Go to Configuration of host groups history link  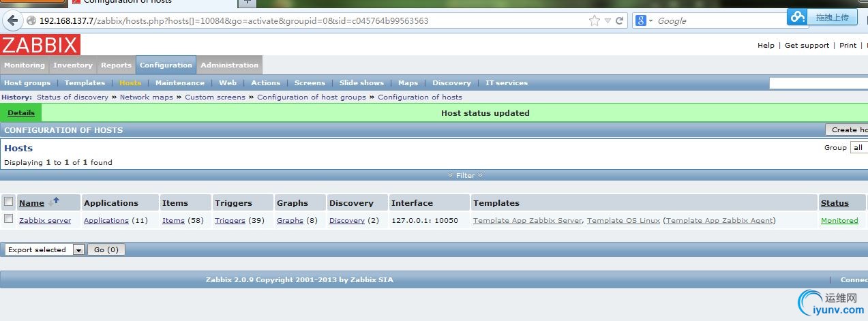point(312,97)
